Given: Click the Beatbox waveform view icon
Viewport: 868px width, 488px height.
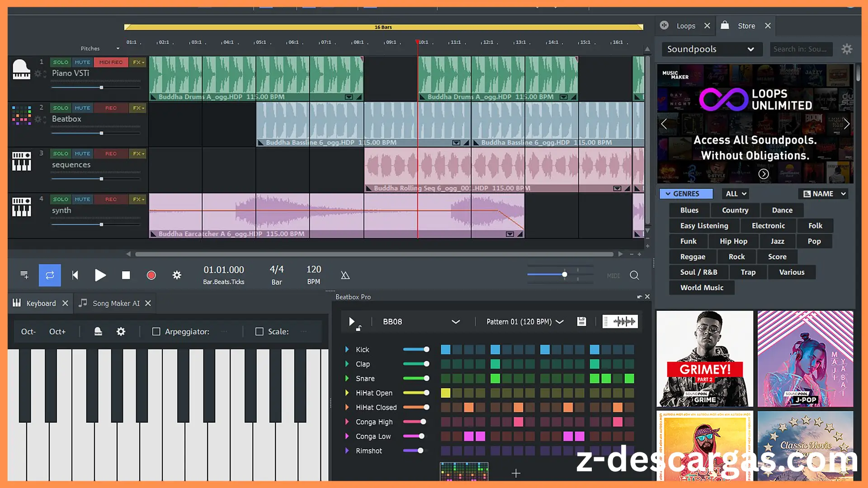Looking at the screenshot, I should tap(620, 322).
